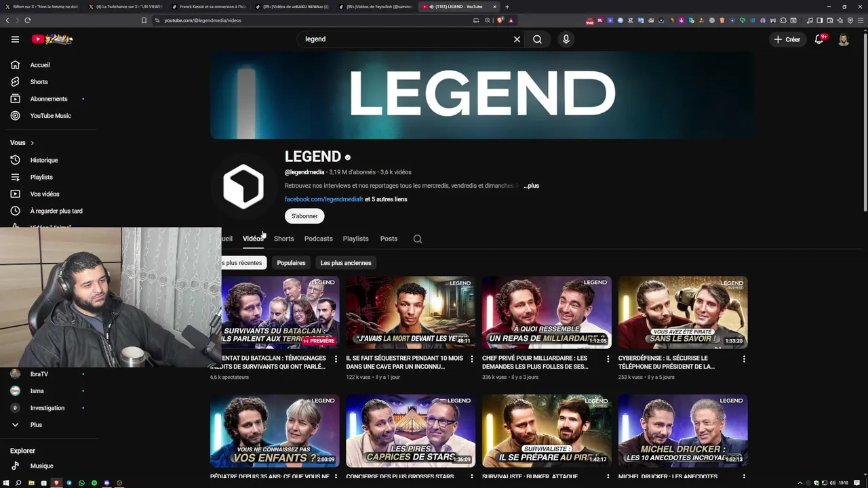Switch to the channel Shorts tab
868x488 pixels.
click(x=283, y=239)
